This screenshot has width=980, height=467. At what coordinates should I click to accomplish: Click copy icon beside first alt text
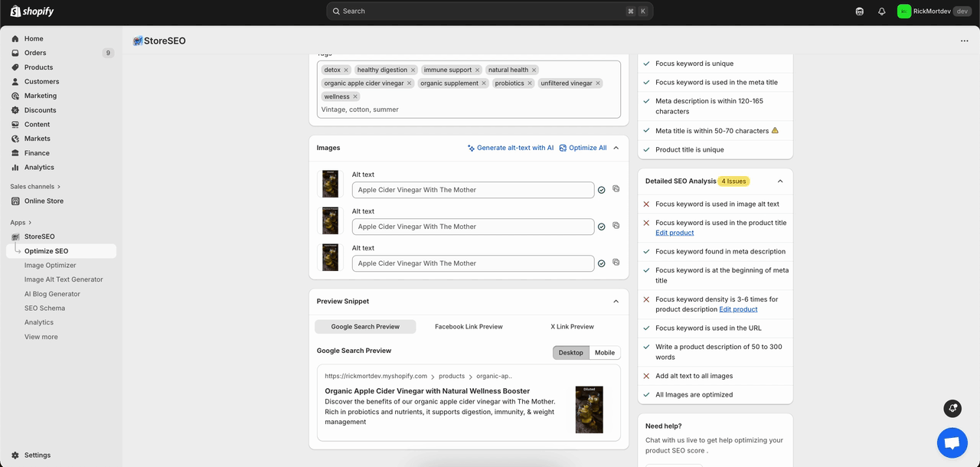[x=616, y=188]
